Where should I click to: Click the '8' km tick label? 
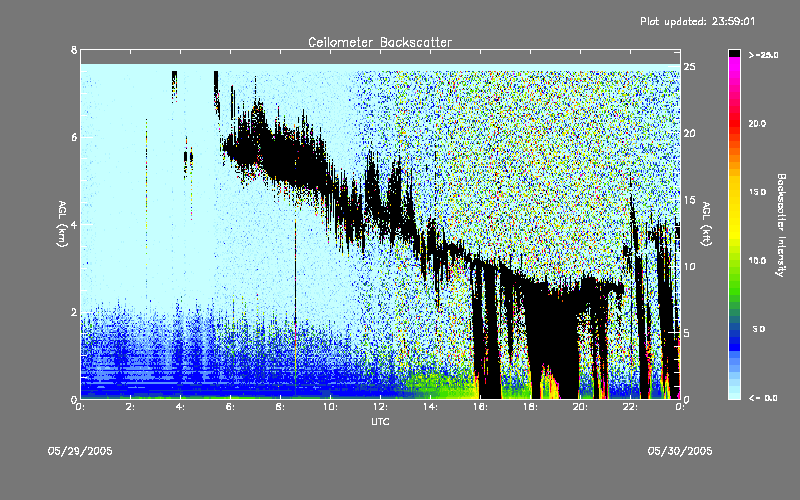pyautogui.click(x=74, y=50)
